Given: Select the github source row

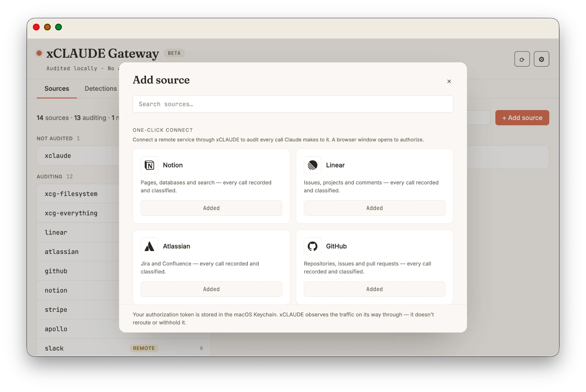Looking at the screenshot, I should click(78, 271).
